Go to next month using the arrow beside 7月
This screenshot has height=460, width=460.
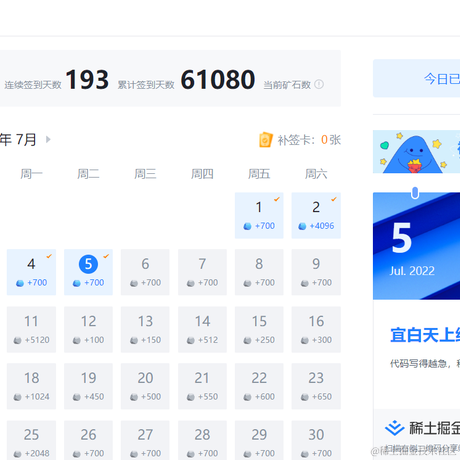coord(48,139)
